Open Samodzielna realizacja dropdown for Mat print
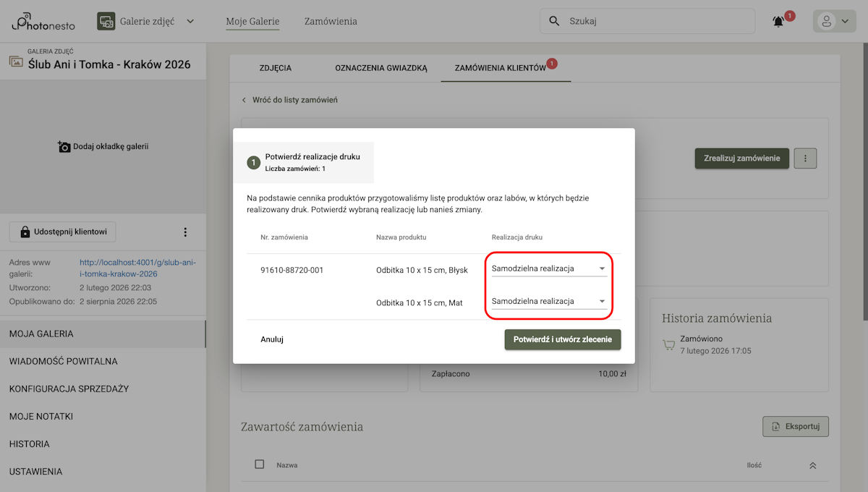Image resolution: width=868 pixels, height=492 pixels. click(546, 300)
